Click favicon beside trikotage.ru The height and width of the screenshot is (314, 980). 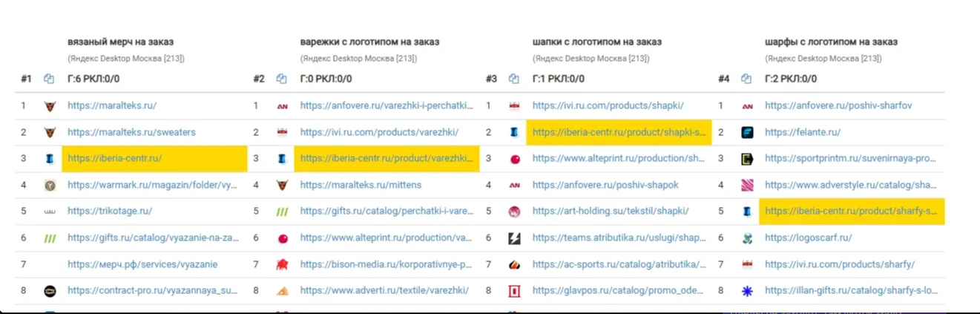(x=50, y=212)
